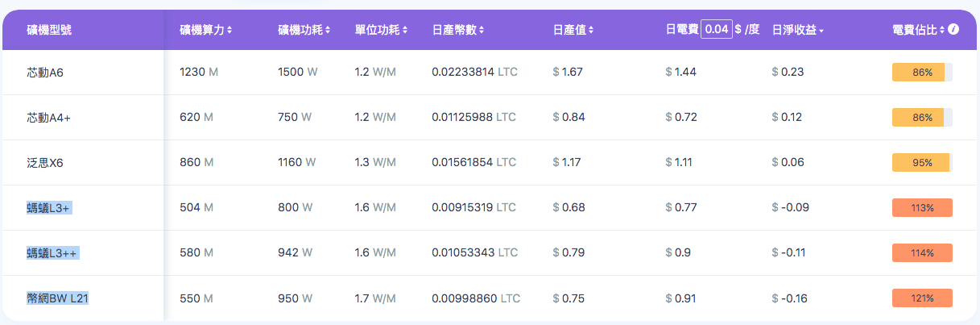Select the 礦機型號 column header

50,30
